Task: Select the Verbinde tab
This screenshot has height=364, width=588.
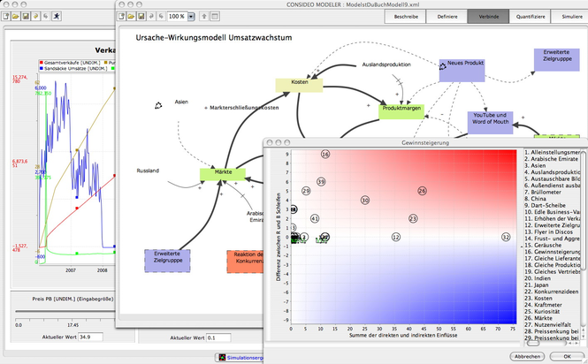Action: pos(488,17)
